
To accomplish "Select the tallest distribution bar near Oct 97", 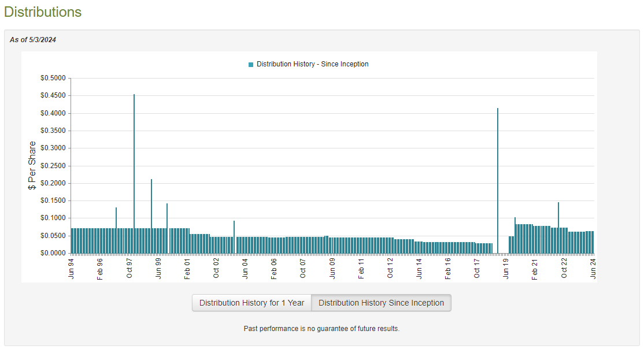I will tap(134, 173).
